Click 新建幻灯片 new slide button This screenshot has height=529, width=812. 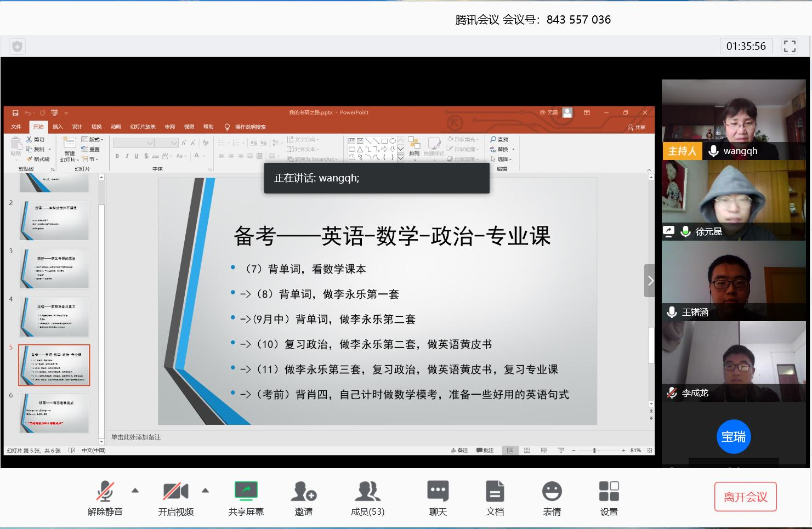tap(69, 149)
